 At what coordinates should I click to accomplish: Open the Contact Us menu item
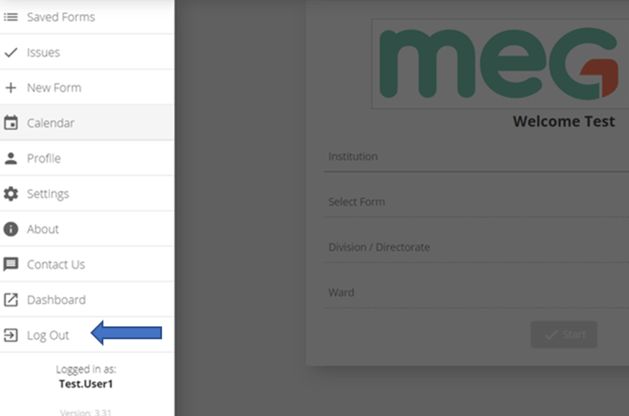tap(87, 264)
